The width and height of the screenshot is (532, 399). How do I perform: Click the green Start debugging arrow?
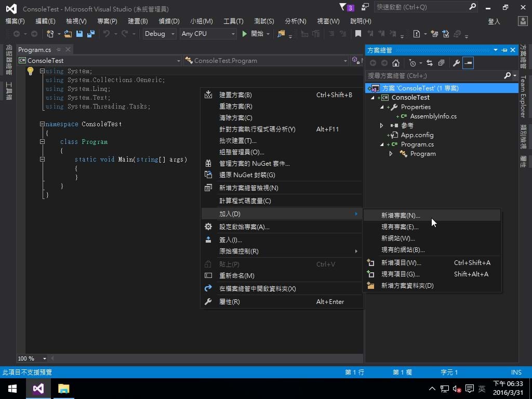[244, 34]
